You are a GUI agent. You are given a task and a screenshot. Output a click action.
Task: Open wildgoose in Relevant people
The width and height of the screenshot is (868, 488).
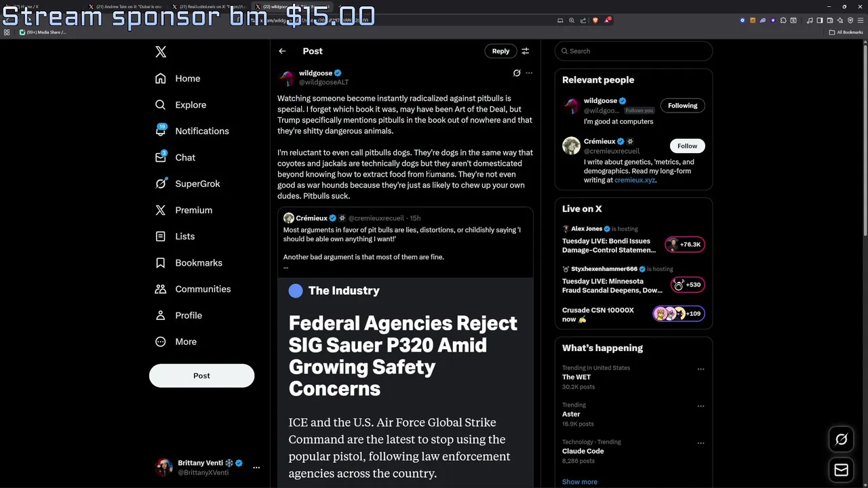[600, 101]
